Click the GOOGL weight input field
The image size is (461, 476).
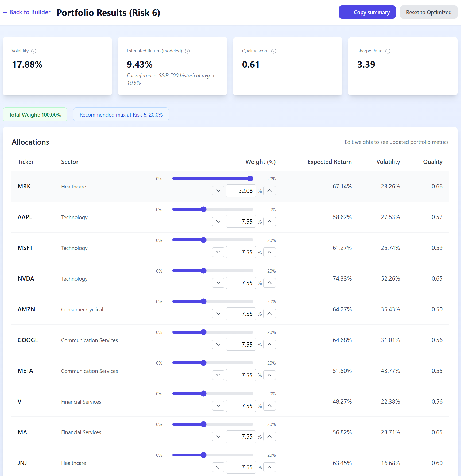point(241,344)
